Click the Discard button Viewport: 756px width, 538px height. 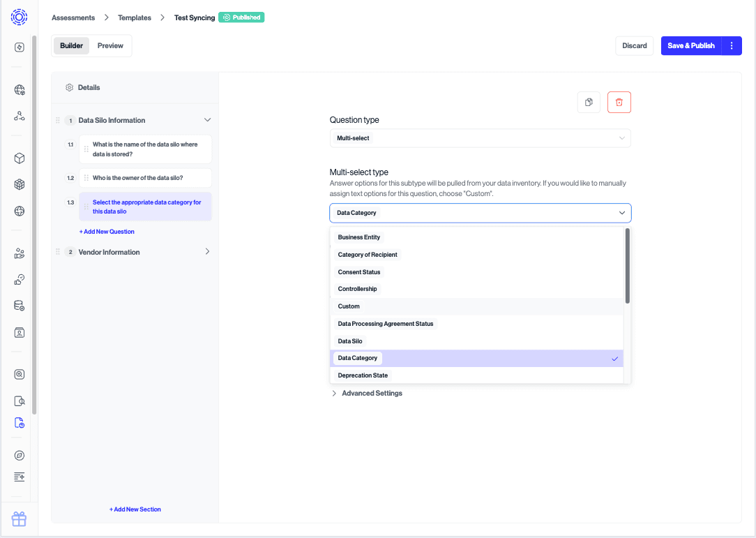[634, 46]
